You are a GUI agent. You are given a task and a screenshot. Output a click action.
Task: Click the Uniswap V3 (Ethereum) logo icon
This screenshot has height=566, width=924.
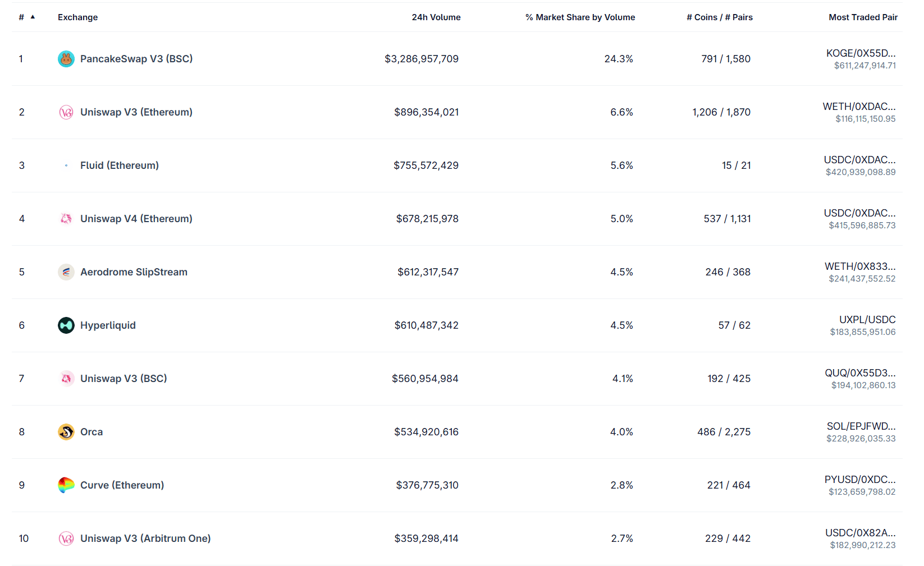66,112
